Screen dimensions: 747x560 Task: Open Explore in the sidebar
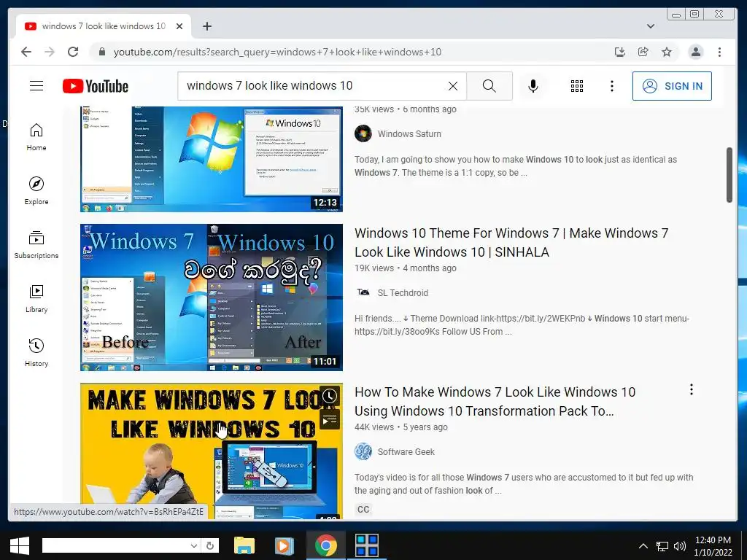coord(36,191)
